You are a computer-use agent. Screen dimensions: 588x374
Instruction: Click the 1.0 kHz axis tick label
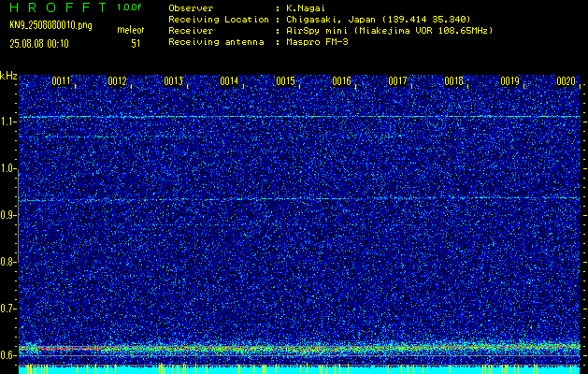[x=7, y=168]
